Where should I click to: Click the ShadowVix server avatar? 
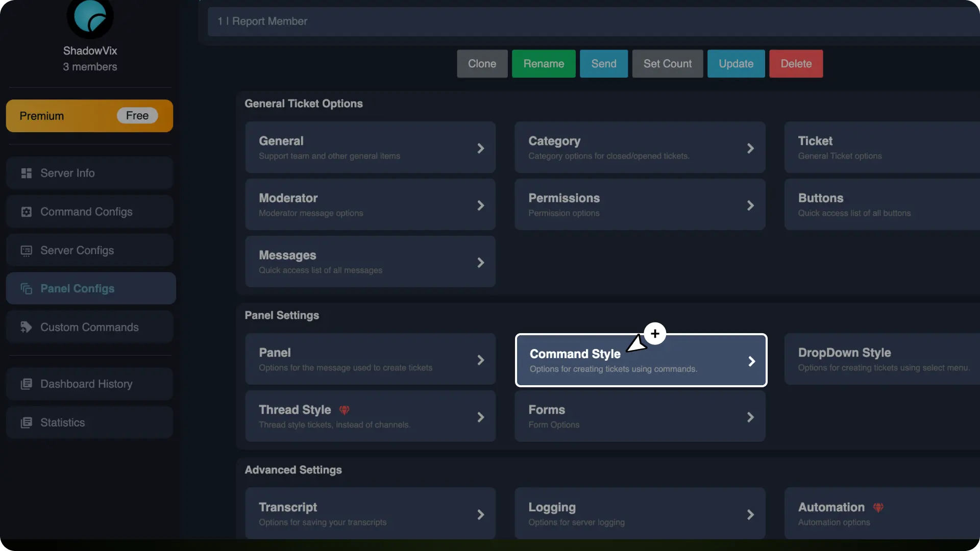(90, 17)
